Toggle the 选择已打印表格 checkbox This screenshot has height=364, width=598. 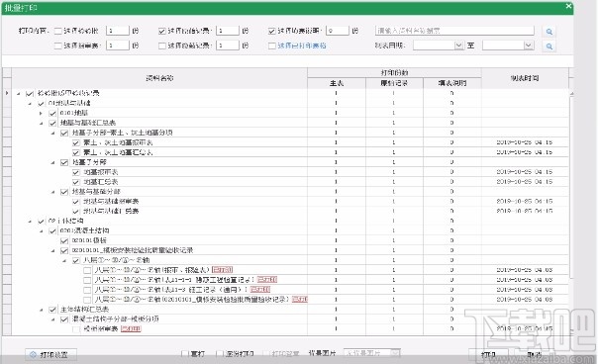click(272, 45)
